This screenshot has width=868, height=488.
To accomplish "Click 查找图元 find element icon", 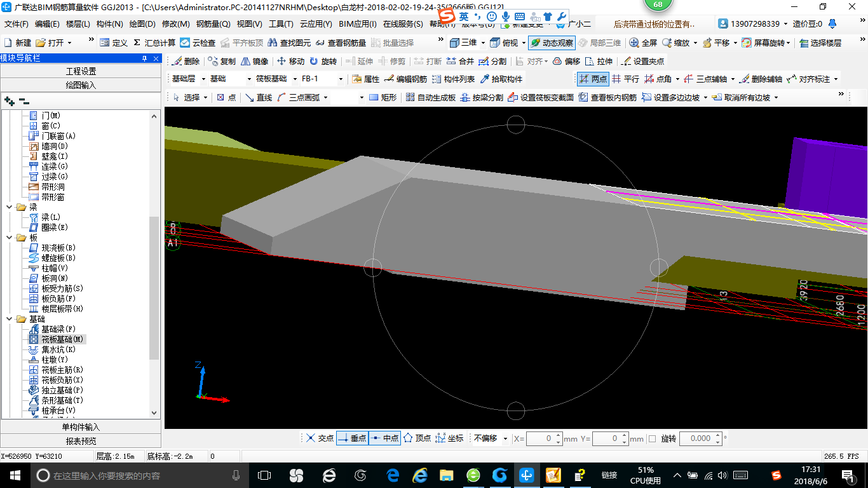I will tap(290, 43).
